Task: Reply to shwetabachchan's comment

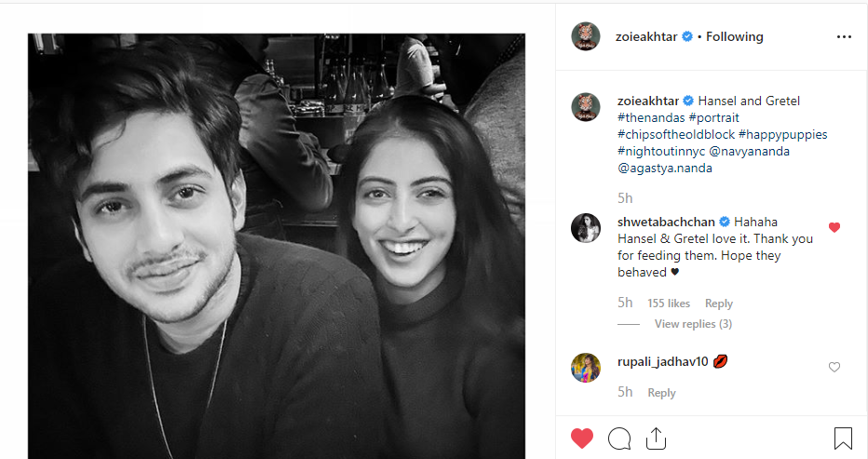Action: pyautogui.click(x=719, y=304)
